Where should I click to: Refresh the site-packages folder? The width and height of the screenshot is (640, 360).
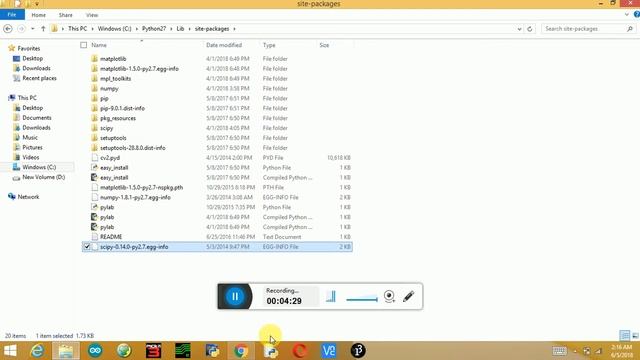click(530, 29)
